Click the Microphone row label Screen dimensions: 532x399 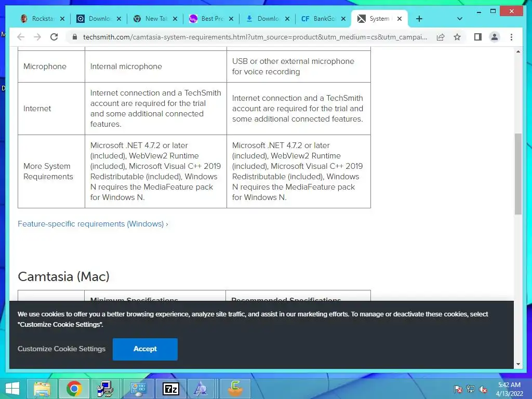(45, 66)
